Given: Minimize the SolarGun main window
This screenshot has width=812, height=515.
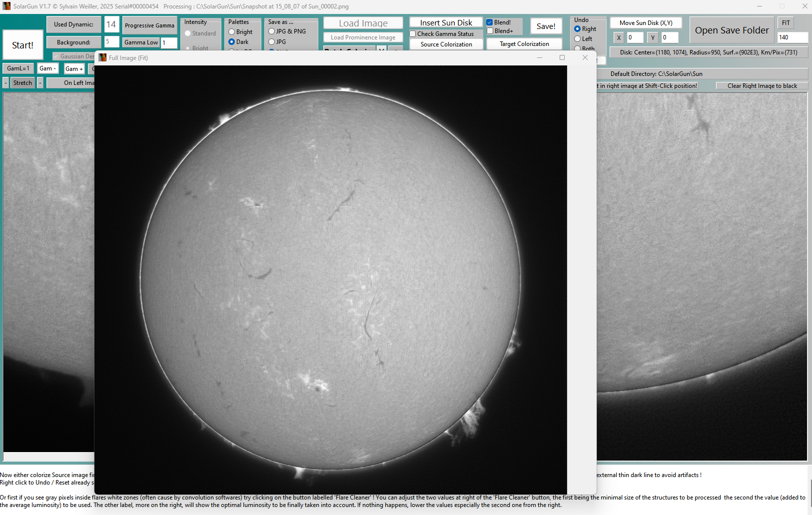Looking at the screenshot, I should click(x=760, y=6).
